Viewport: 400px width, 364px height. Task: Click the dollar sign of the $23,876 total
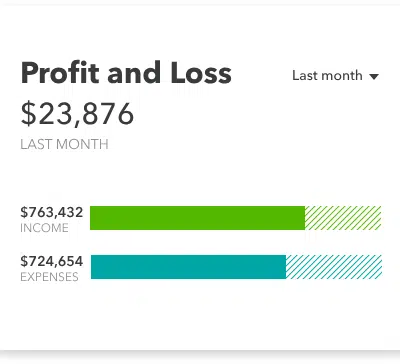(28, 114)
